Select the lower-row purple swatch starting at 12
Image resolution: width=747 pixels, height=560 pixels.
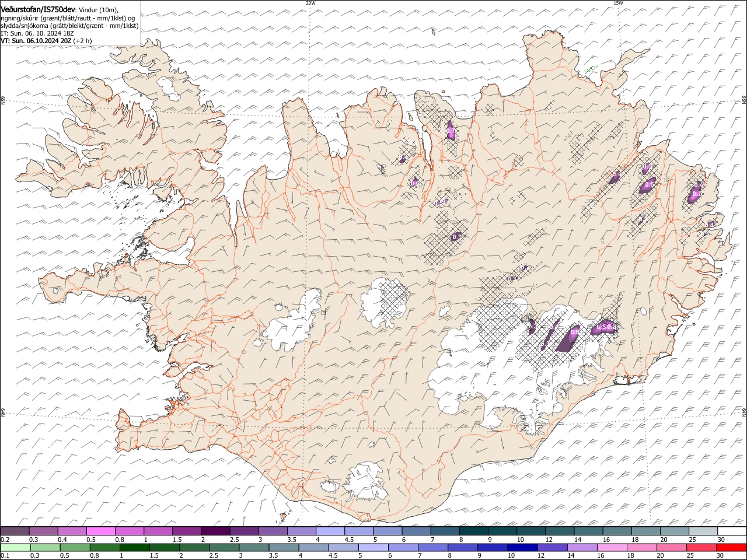(552, 548)
